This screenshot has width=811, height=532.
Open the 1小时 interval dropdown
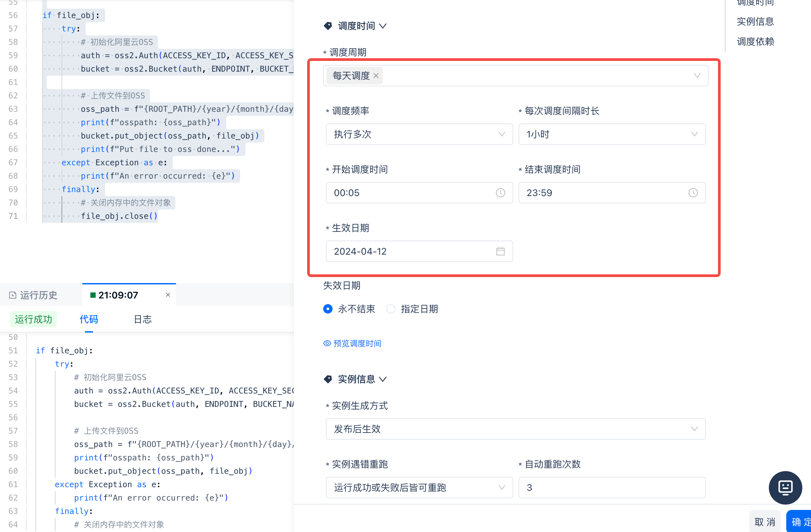point(612,134)
